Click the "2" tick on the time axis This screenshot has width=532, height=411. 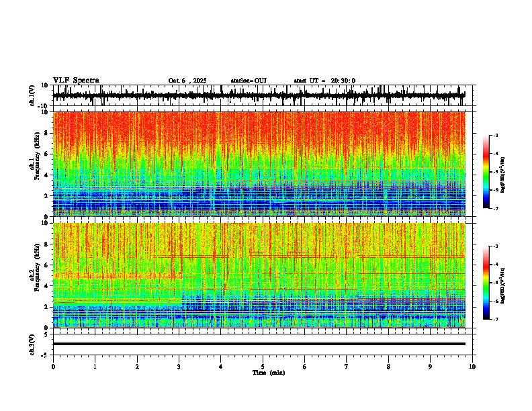[x=137, y=367]
